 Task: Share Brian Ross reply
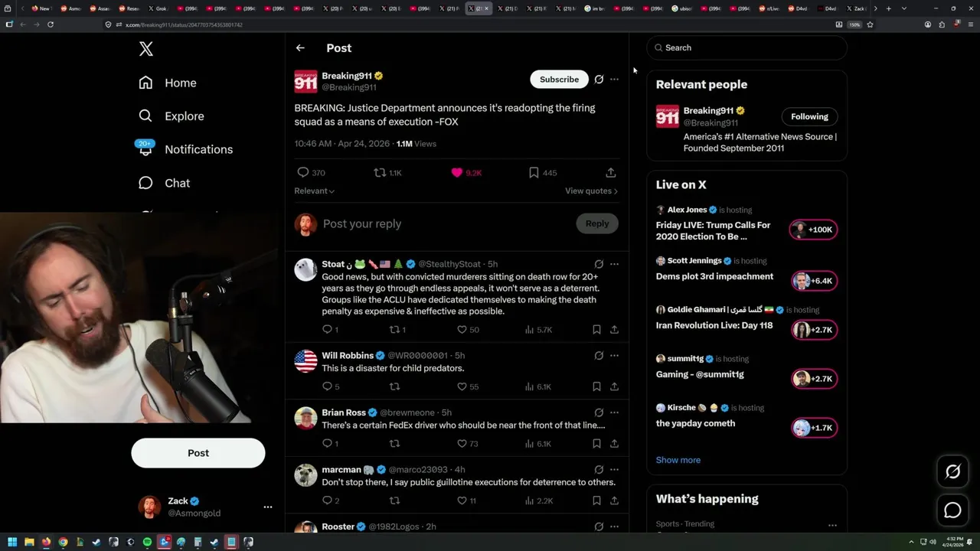pos(614,443)
